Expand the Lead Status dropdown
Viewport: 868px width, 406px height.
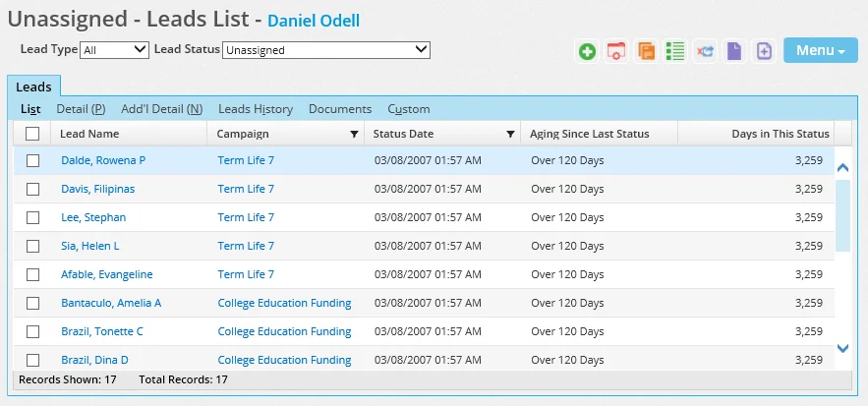click(x=326, y=49)
